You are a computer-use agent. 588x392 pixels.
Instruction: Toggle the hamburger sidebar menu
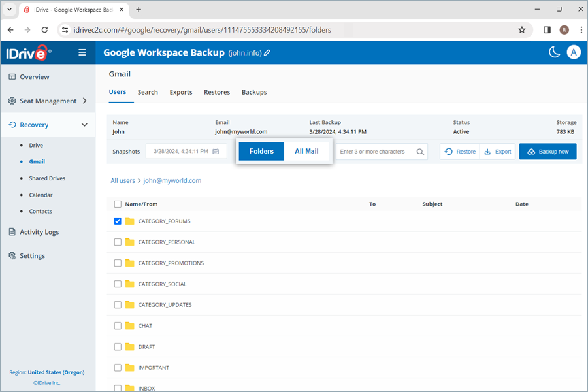[x=82, y=52]
